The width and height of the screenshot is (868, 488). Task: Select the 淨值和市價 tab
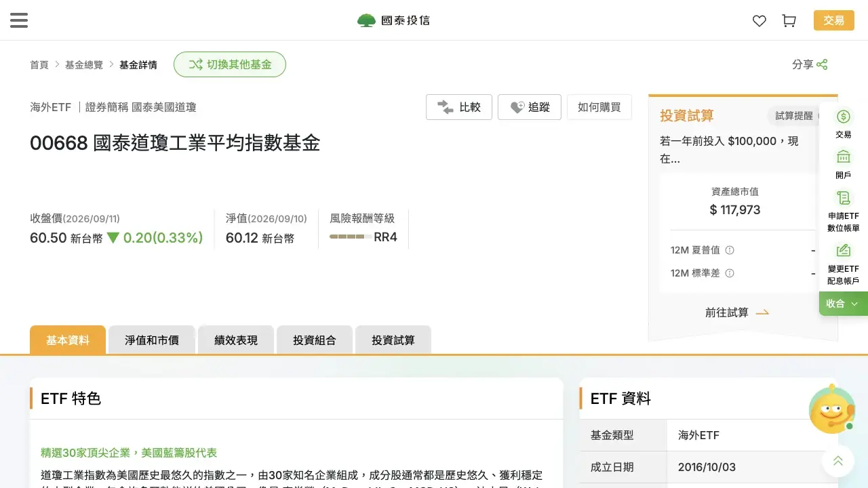coord(152,340)
